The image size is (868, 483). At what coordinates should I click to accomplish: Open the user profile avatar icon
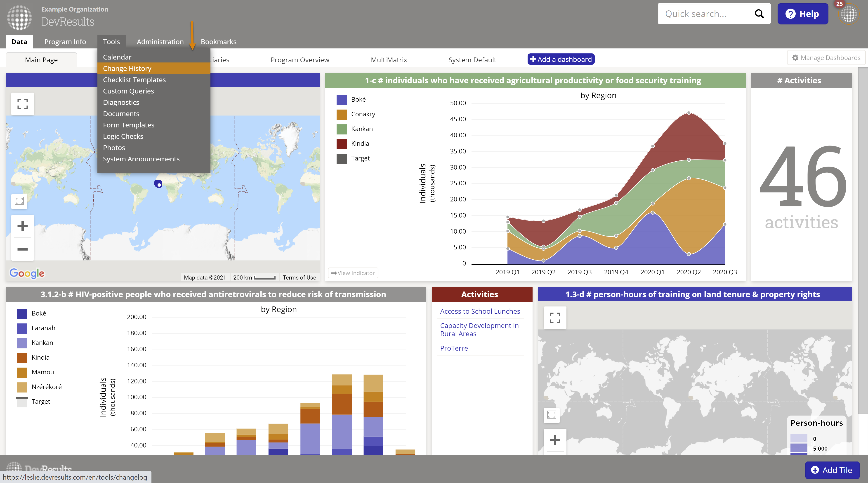click(x=849, y=14)
